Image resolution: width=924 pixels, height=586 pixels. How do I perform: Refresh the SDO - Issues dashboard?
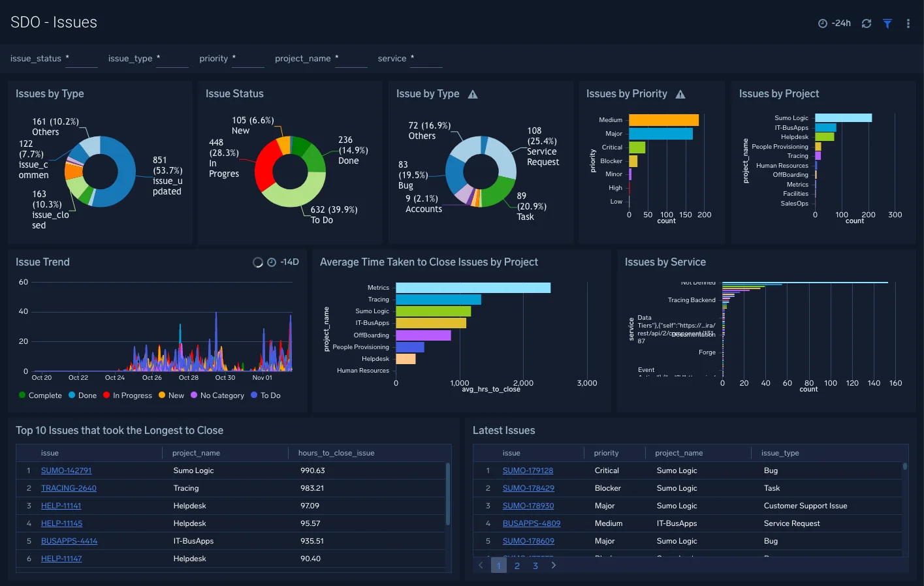click(x=867, y=23)
